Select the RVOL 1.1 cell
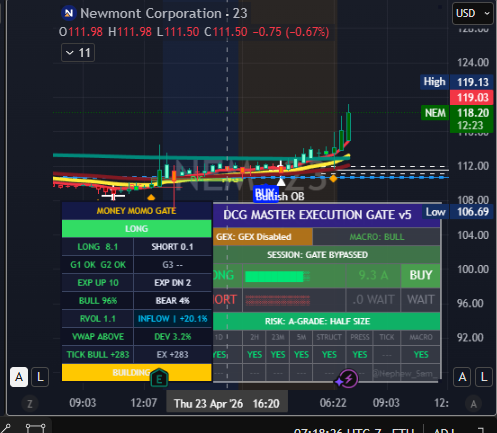This screenshot has height=433, width=497. pos(98,319)
